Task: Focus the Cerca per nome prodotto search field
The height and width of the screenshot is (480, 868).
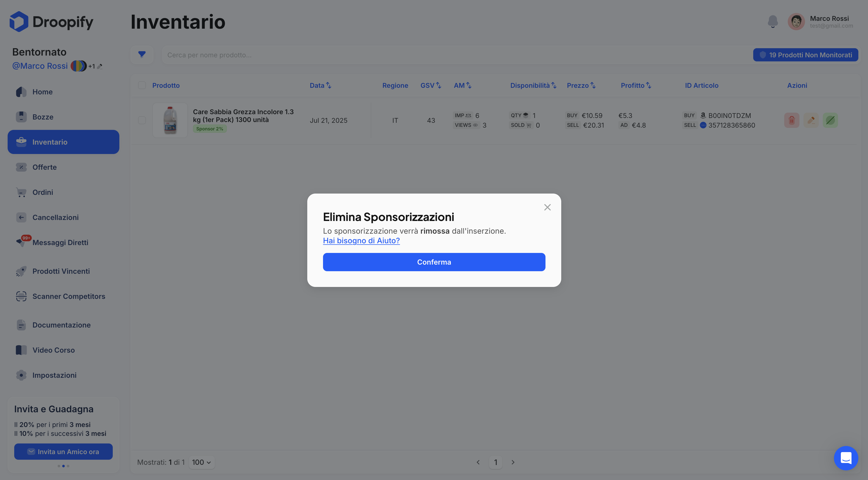Action: (457, 55)
